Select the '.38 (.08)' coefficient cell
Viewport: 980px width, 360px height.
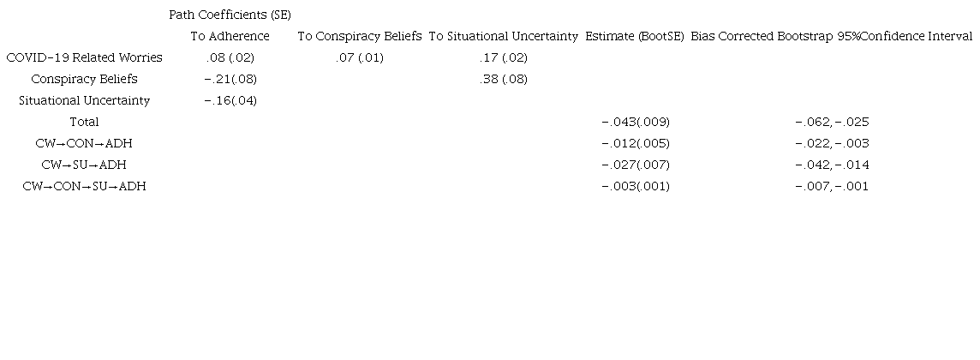click(x=504, y=80)
